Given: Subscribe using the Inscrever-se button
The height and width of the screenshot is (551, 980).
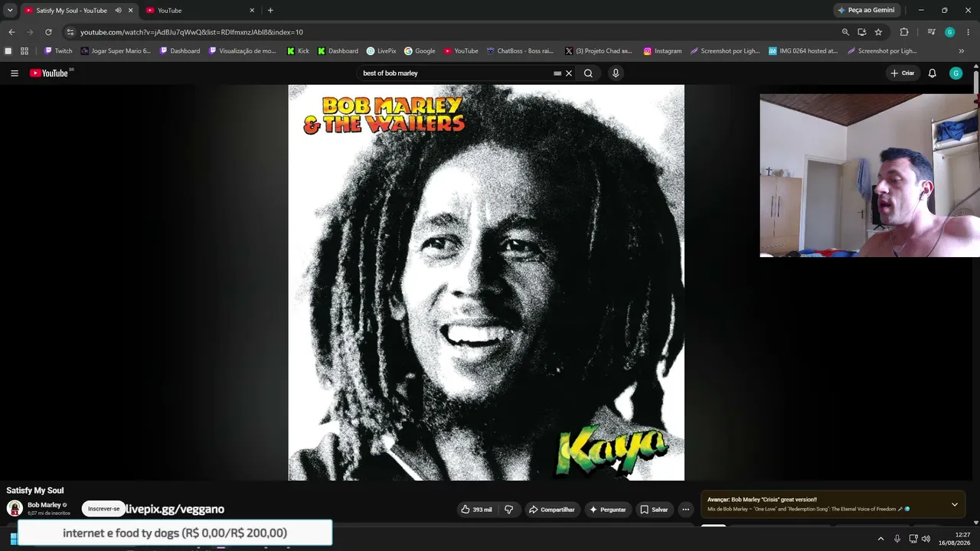Looking at the screenshot, I should (x=103, y=509).
